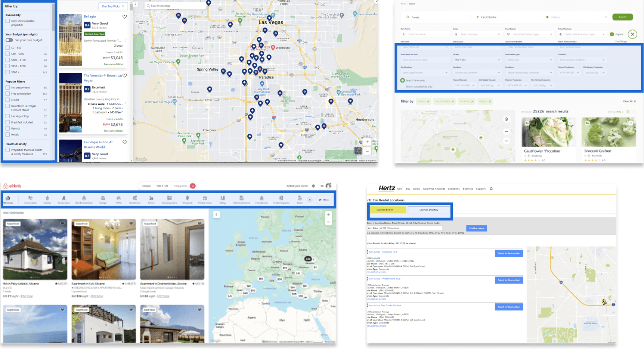Zoom out on the Las Vegas map
Image resolution: width=644 pixels, height=350 pixels.
pos(367,151)
